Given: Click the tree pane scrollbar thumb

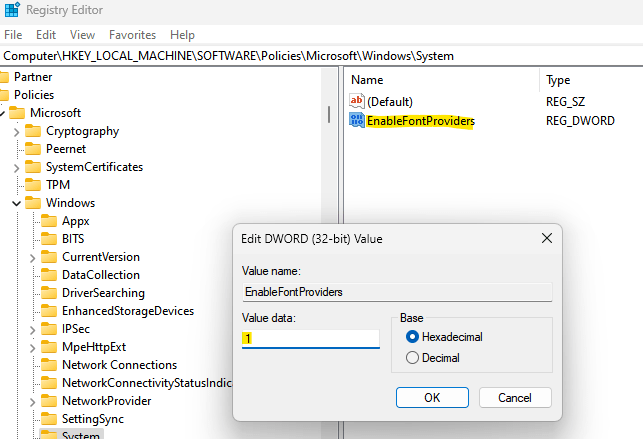Looking at the screenshot, I should [329, 114].
